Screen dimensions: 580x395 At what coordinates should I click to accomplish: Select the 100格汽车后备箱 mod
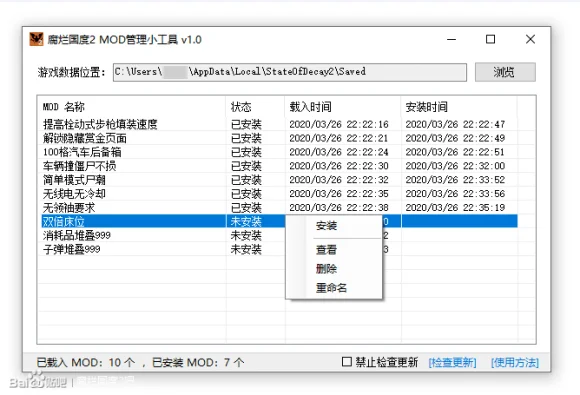(x=82, y=152)
